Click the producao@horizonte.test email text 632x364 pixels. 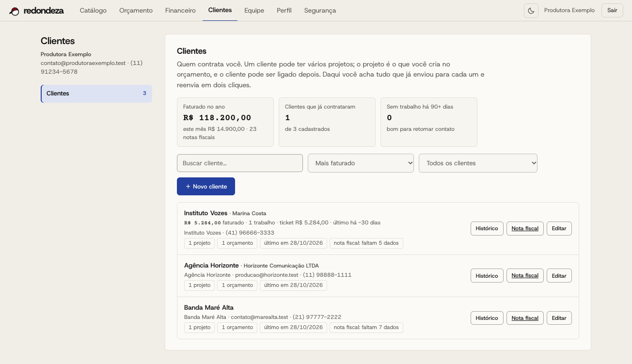[x=267, y=275]
